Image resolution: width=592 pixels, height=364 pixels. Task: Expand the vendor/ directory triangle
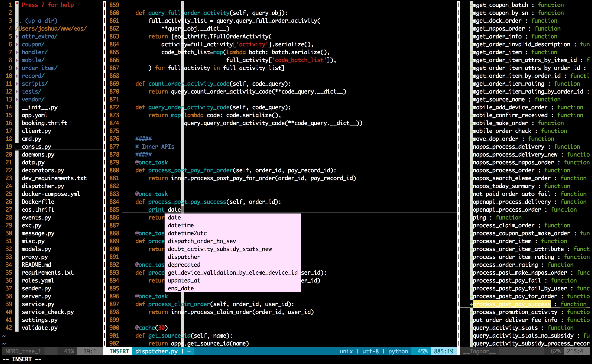(x=17, y=99)
